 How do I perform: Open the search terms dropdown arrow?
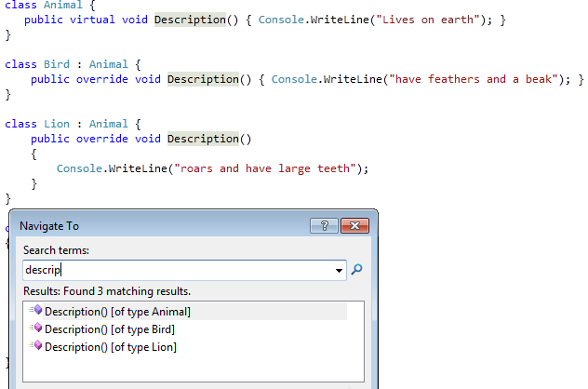tap(339, 271)
